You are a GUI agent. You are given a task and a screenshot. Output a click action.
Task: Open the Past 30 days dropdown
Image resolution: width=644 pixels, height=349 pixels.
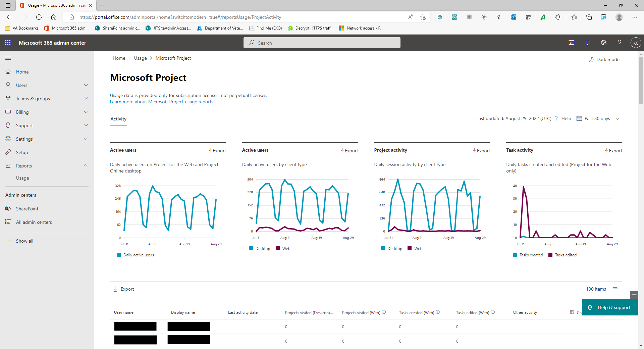click(x=598, y=118)
